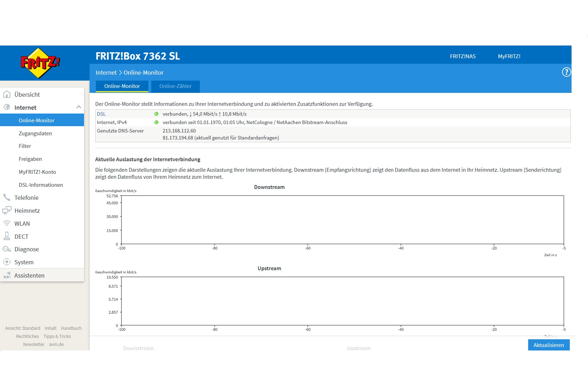Image resolution: width=588 pixels, height=368 pixels.
Task: Click the System gear icon
Action: tap(7, 262)
